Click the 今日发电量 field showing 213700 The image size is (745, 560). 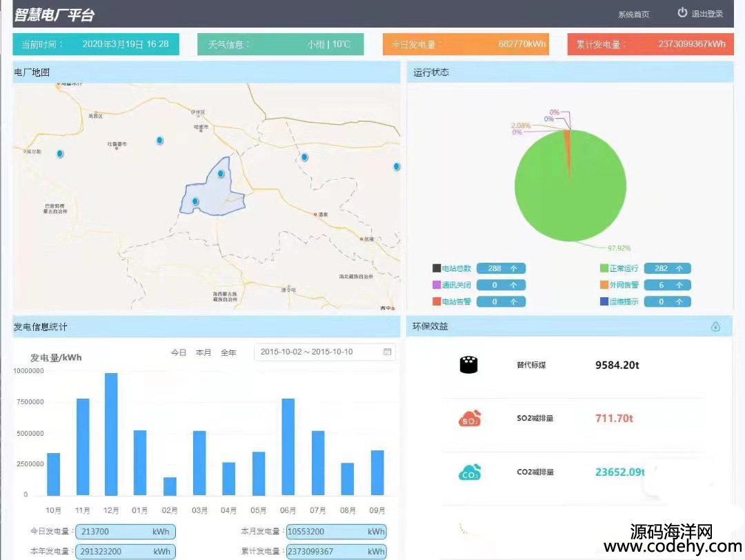click(x=126, y=532)
